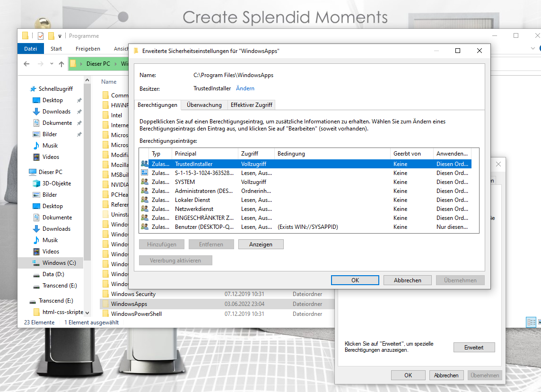
Task: Click Name column header in Explorer
Action: pyautogui.click(x=109, y=82)
